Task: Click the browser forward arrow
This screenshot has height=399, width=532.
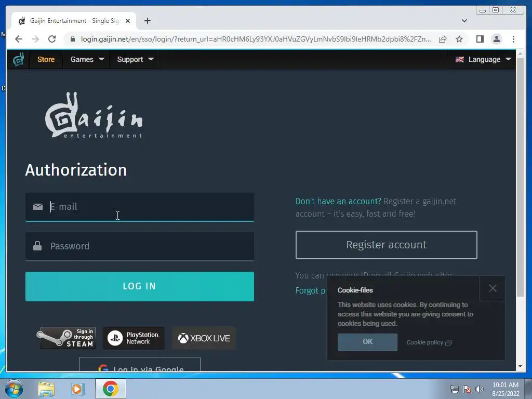Action: point(35,39)
